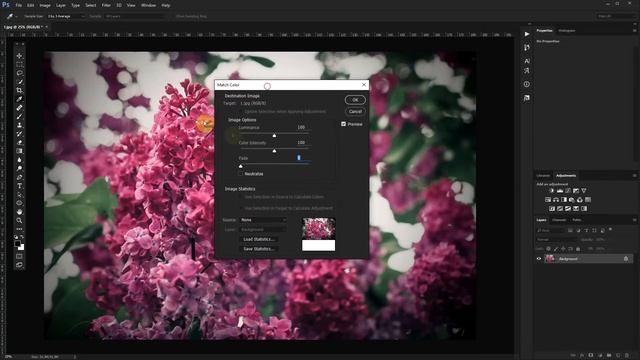Screen dimensions: 640x360
Task: Select the Path Selection tool
Action: [19, 195]
